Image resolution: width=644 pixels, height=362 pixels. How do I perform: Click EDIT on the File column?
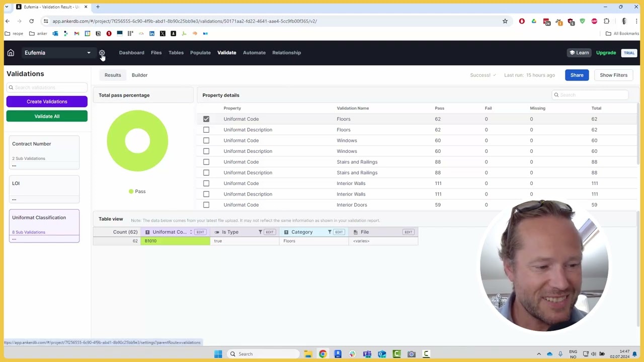point(408,232)
